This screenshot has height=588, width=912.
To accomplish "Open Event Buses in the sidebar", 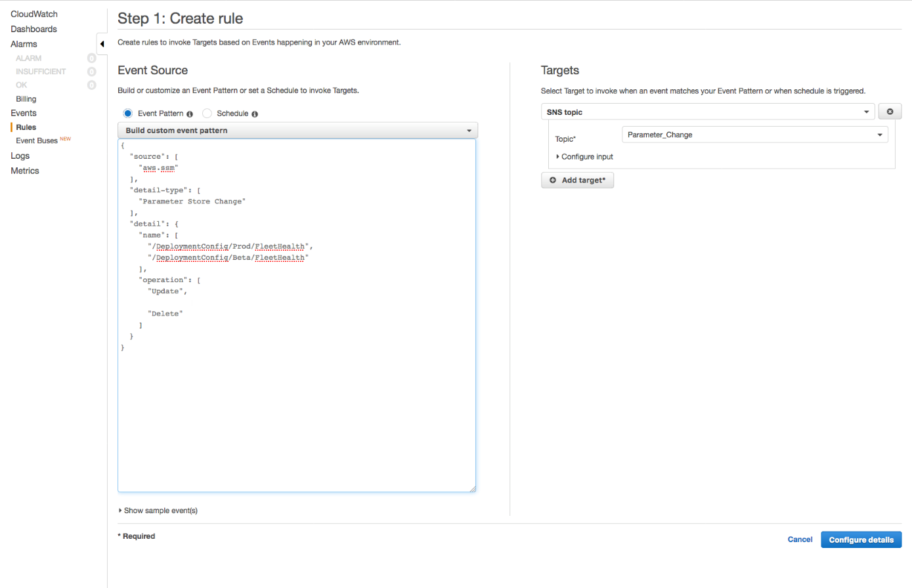I will coord(37,140).
